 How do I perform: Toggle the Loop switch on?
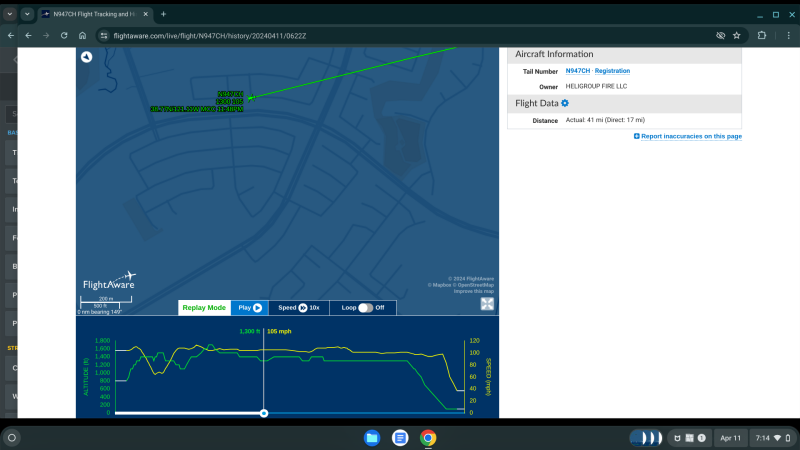(x=366, y=308)
